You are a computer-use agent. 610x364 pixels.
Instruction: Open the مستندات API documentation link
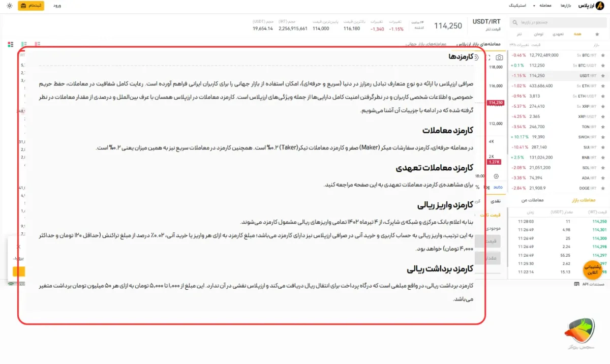pyautogui.click(x=593, y=284)
